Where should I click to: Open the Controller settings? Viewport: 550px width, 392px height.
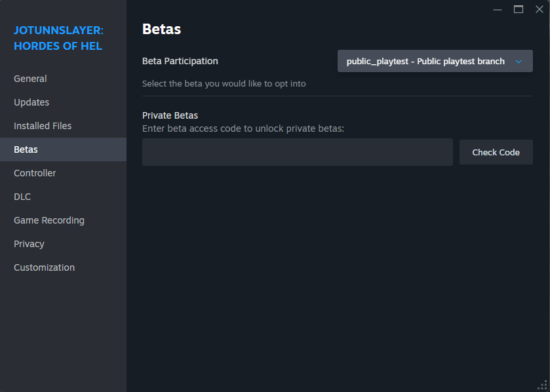point(63,173)
